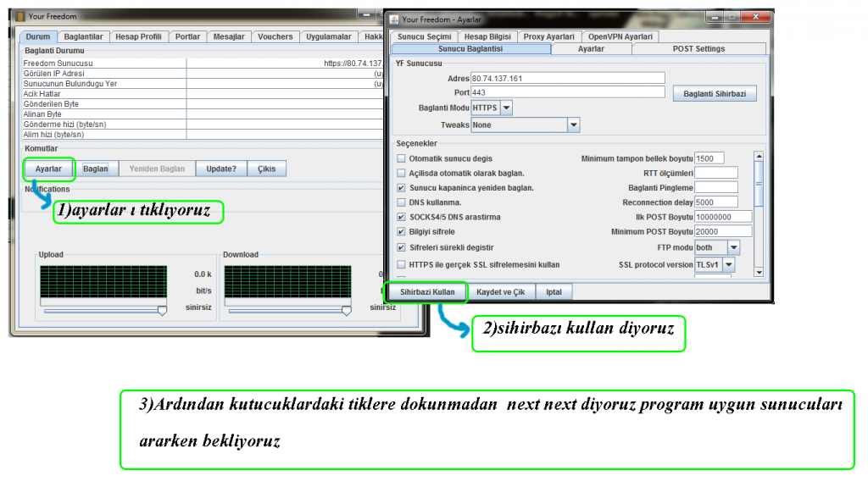Open the Ayarlar sub-tab
This screenshot has width=868, height=487.
[x=591, y=49]
